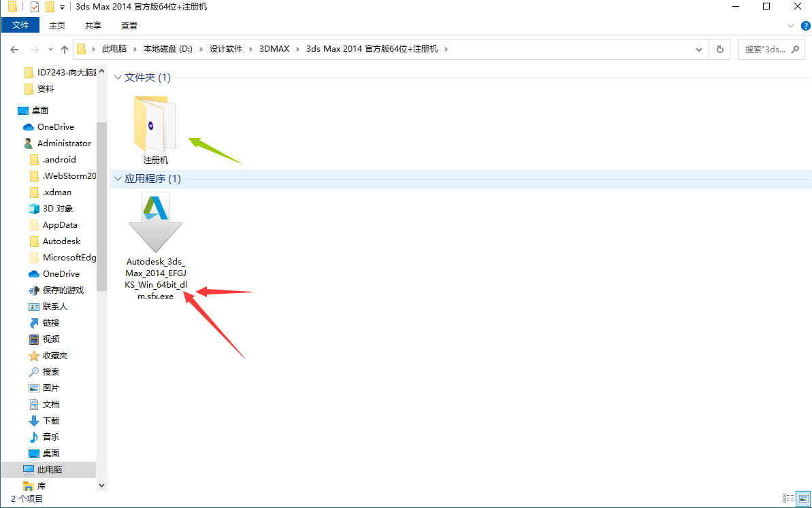
Task: Click quick access new folder icon
Action: 50,7
